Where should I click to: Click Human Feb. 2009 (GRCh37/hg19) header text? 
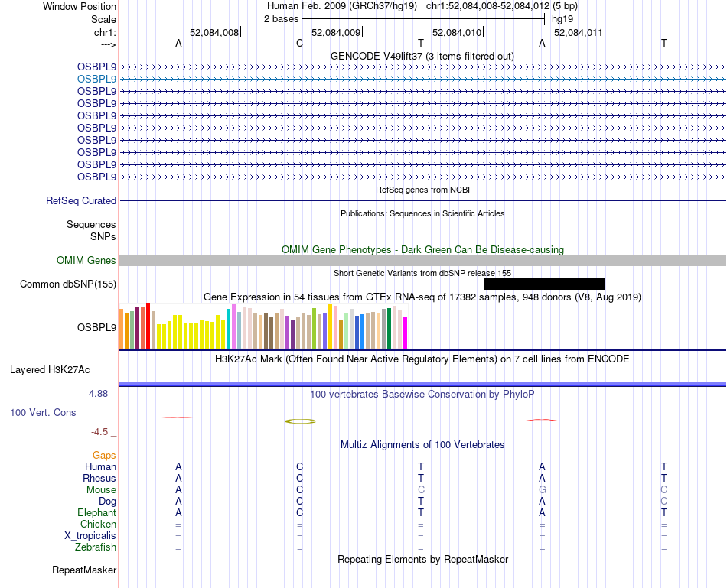click(342, 6)
